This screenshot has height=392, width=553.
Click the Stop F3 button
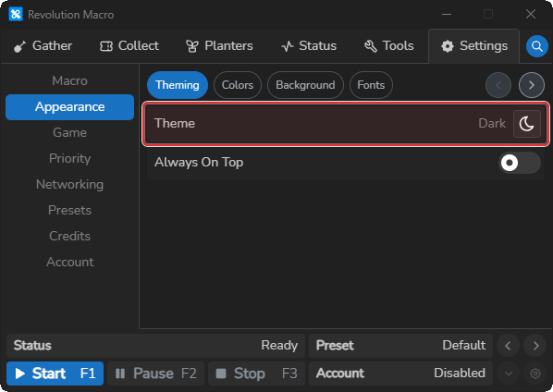click(257, 374)
